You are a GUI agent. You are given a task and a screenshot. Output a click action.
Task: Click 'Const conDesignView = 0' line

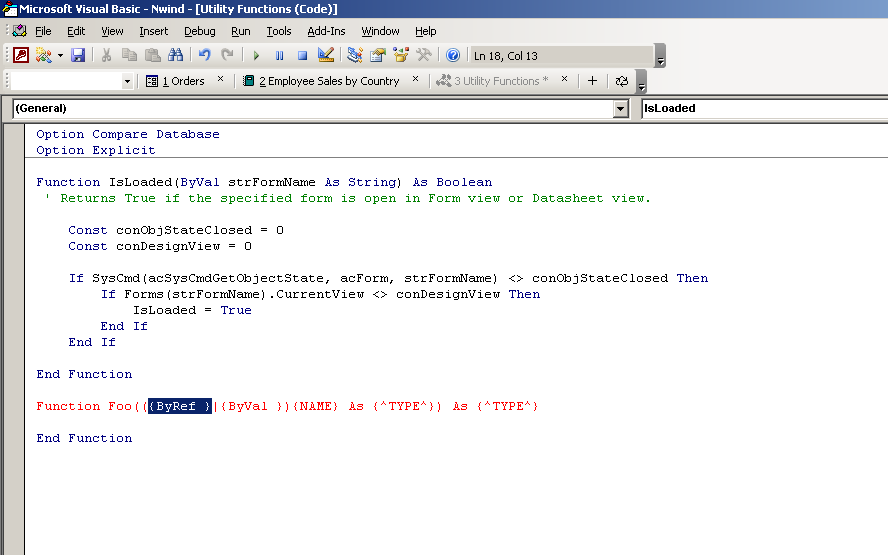point(160,246)
